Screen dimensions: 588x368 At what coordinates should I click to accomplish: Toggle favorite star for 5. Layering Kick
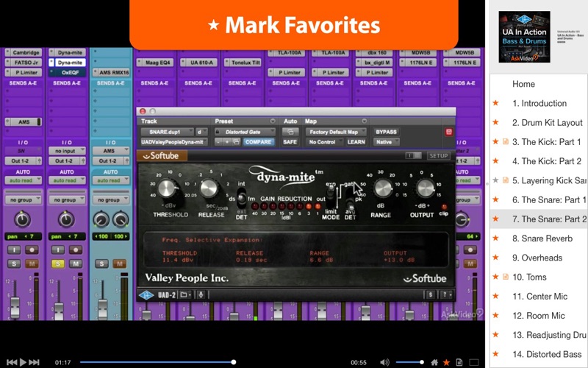[495, 180]
